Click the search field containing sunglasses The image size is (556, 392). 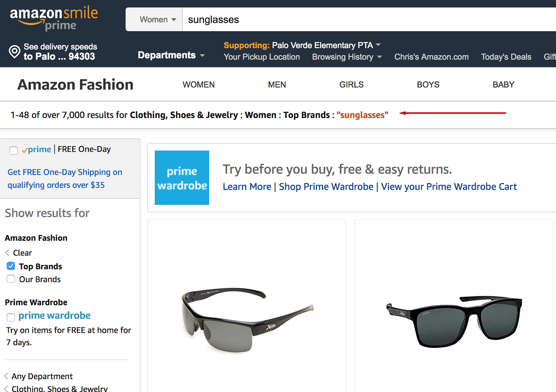pyautogui.click(x=347, y=19)
